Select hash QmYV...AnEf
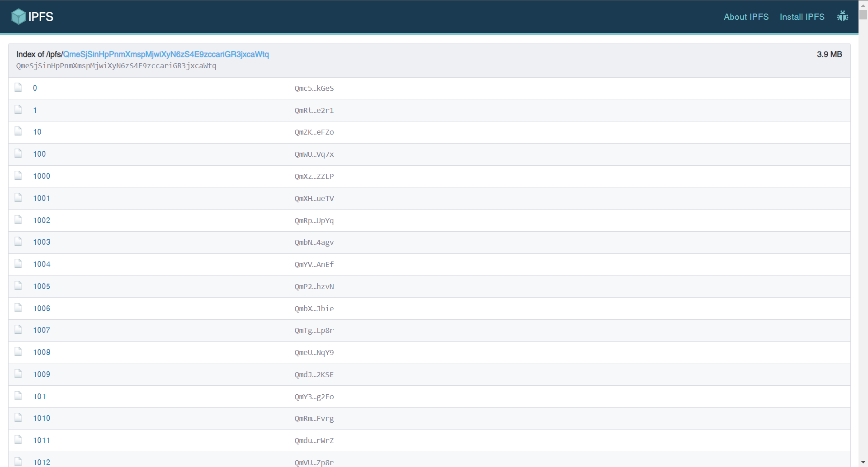 point(314,264)
